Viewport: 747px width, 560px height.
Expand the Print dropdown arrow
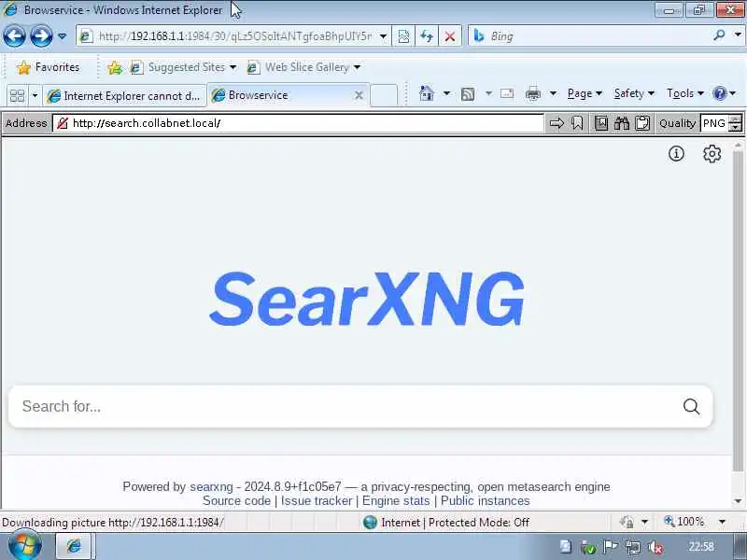[553, 93]
